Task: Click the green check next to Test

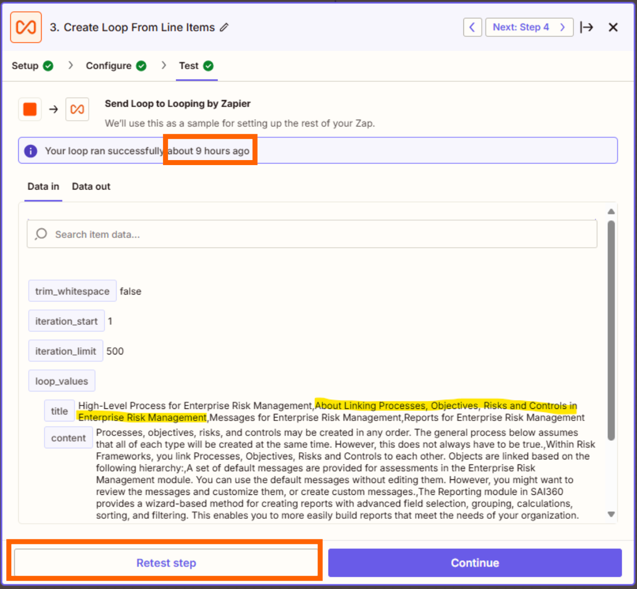Action: 208,66
